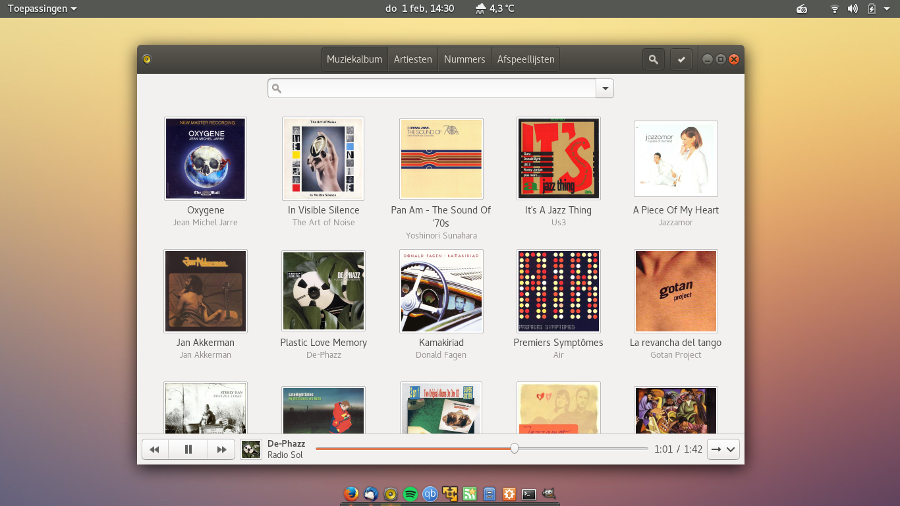Open the system status menu arrow
This screenshot has width=900, height=506.
coord(887,9)
